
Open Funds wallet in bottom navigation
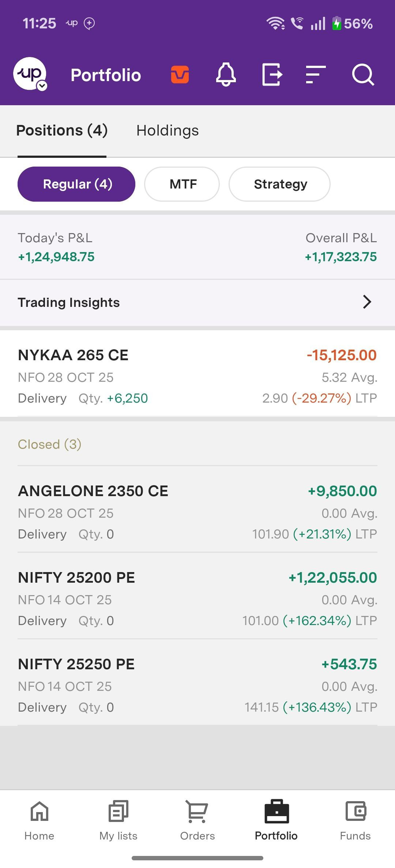coord(355,820)
